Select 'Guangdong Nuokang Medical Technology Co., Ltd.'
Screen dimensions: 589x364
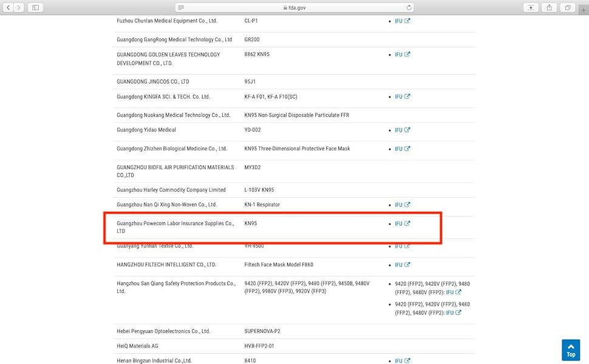tap(173, 115)
